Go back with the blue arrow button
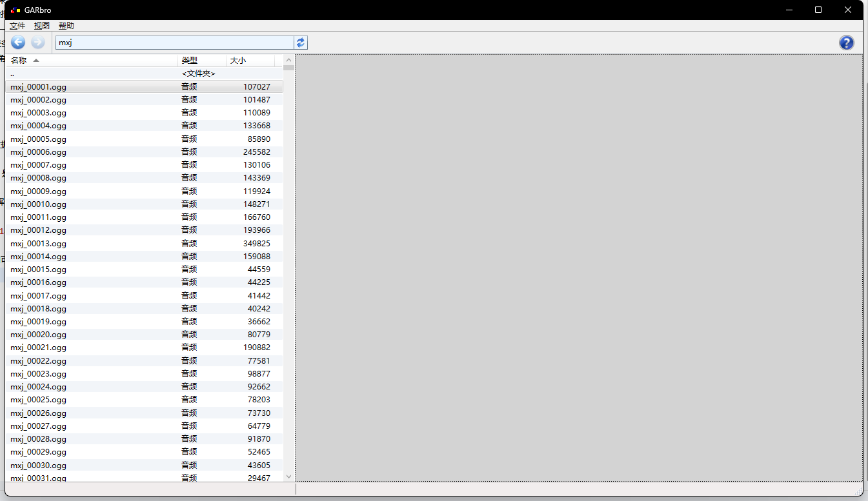The height and width of the screenshot is (501, 868). 18,43
